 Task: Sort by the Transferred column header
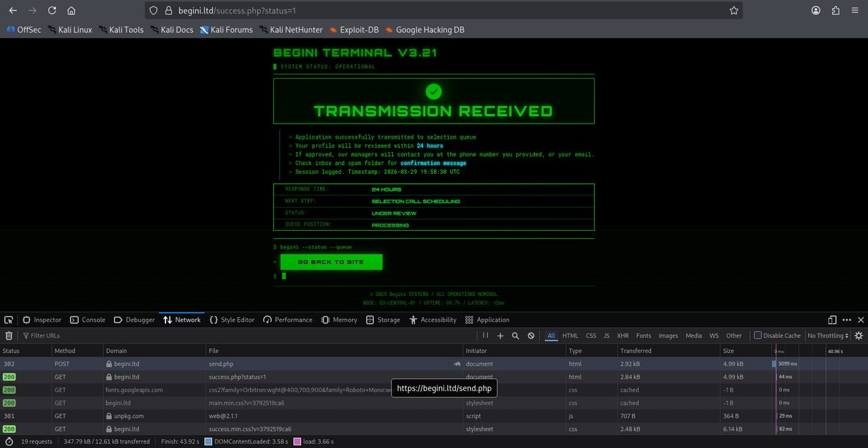[668, 351]
